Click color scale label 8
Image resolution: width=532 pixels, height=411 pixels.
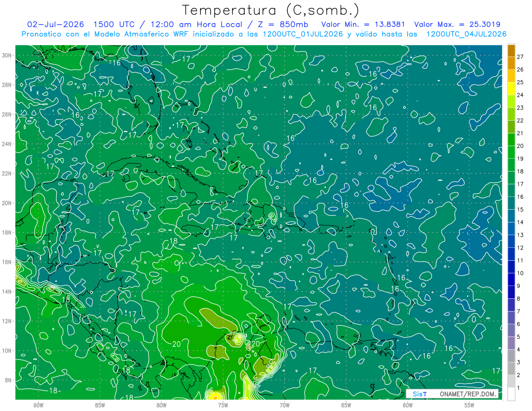point(519,299)
